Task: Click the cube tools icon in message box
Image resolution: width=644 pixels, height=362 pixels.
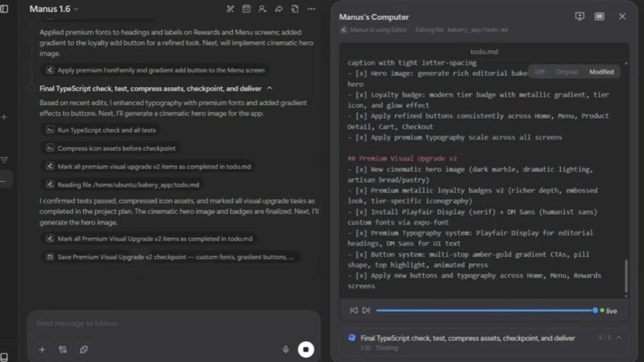Action: tap(84, 349)
